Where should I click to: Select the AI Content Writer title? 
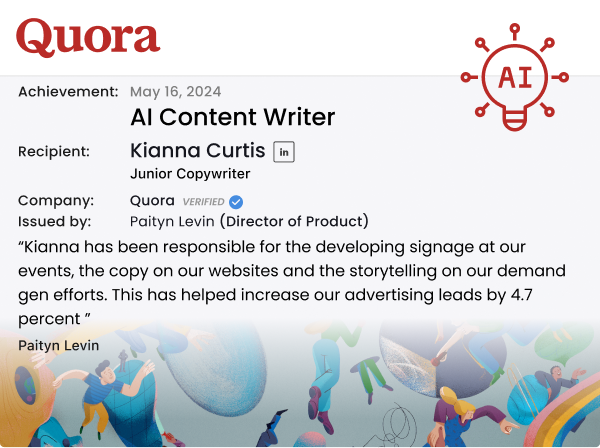pos(232,117)
